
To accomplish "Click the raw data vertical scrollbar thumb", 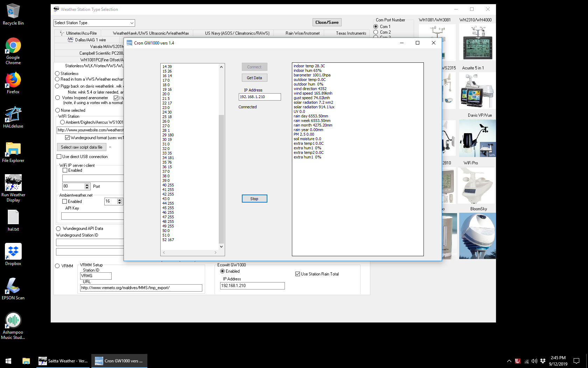I will pyautogui.click(x=221, y=179).
